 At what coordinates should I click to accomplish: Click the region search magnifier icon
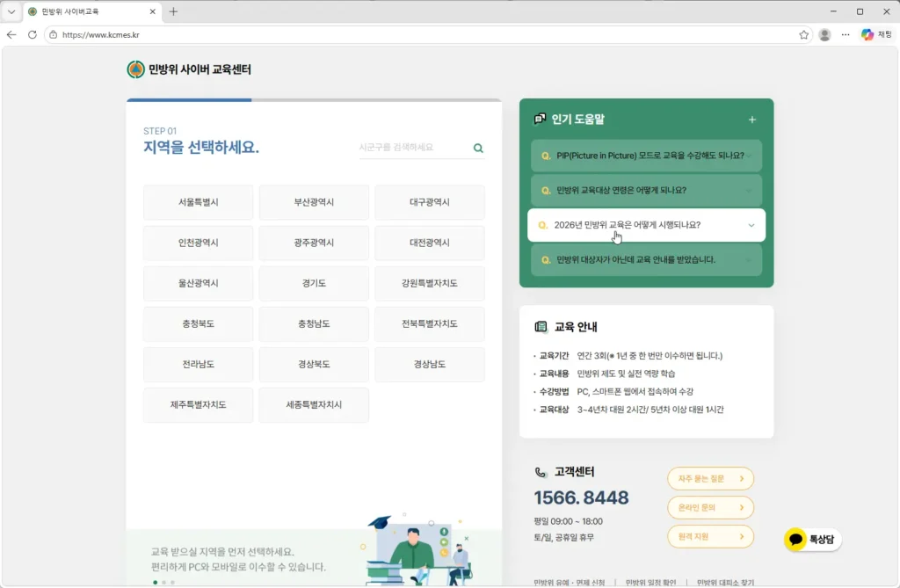[x=478, y=149]
